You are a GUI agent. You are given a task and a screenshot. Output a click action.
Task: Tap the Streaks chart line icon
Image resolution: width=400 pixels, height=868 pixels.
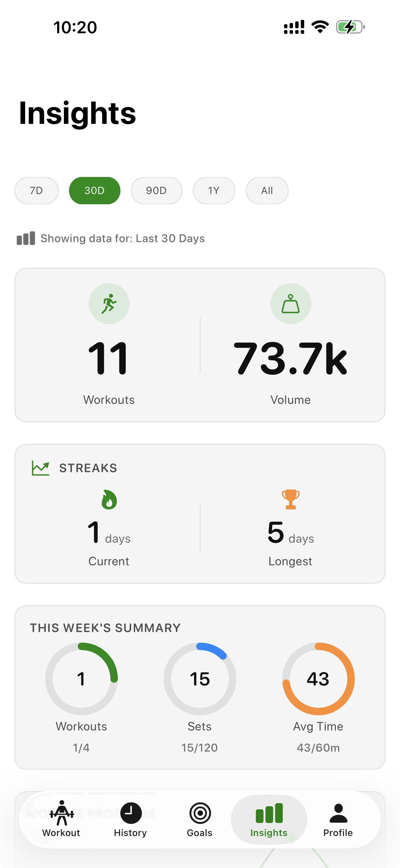coord(40,468)
